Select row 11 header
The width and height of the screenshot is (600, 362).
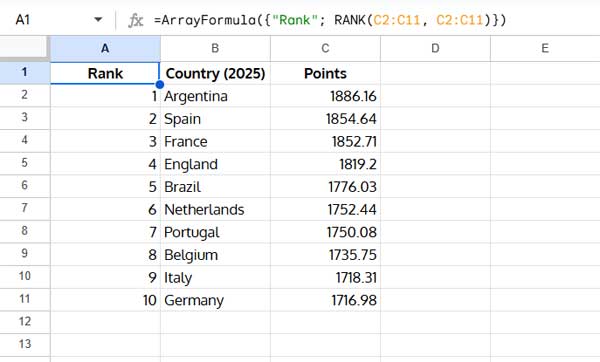(x=25, y=299)
